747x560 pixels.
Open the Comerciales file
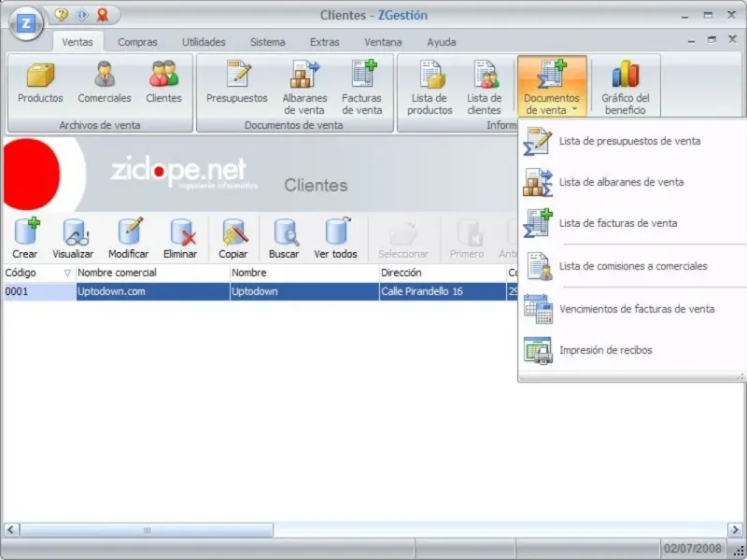[105, 82]
